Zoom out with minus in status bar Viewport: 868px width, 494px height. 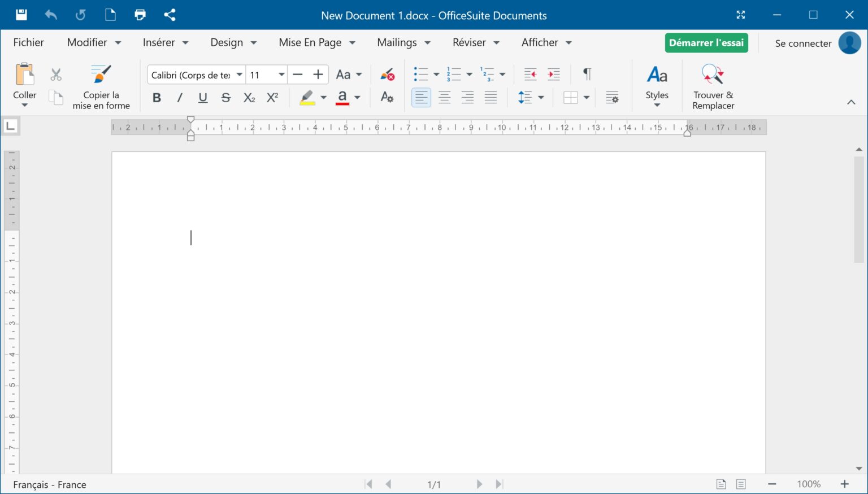pos(772,484)
